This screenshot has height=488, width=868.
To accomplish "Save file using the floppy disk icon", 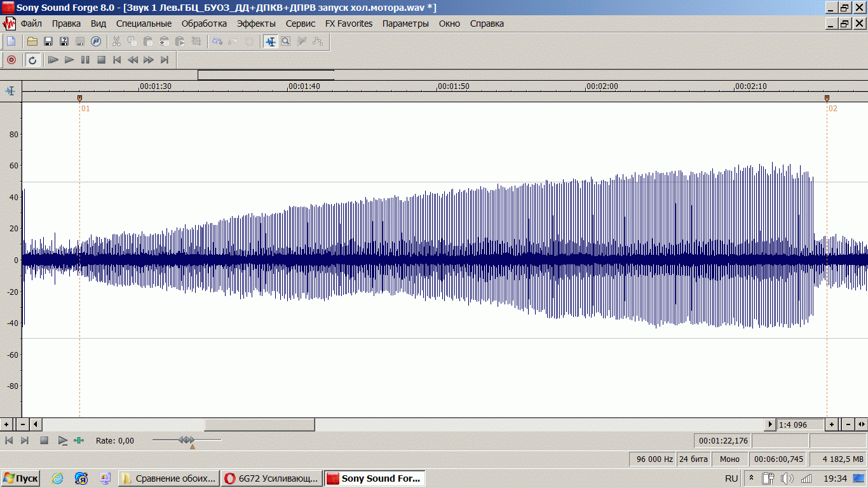I will (x=48, y=41).
